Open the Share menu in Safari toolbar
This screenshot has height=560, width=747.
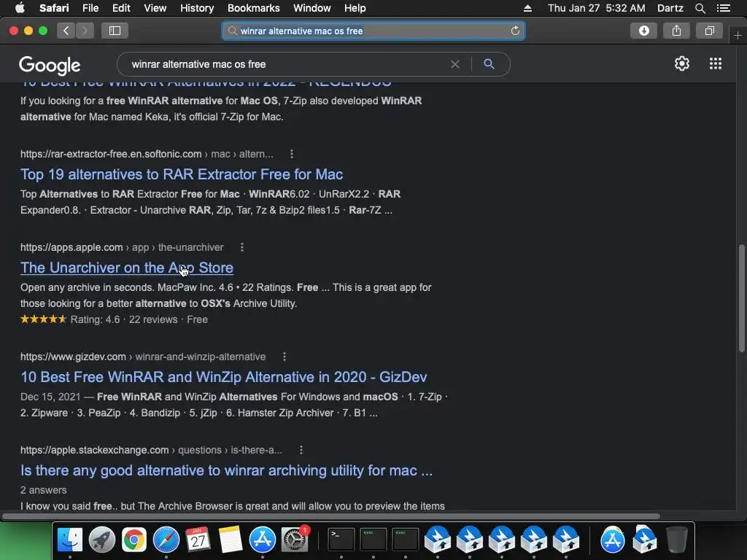coord(676,31)
